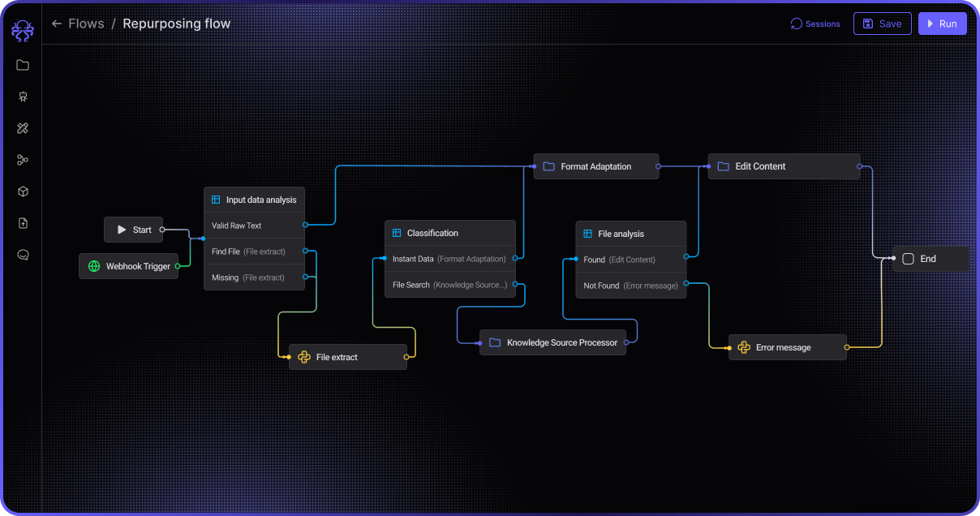
Task: Select the Start node
Action: tap(134, 230)
